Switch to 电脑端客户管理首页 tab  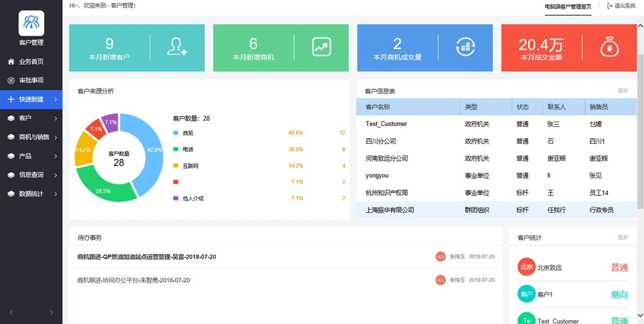pos(568,6)
